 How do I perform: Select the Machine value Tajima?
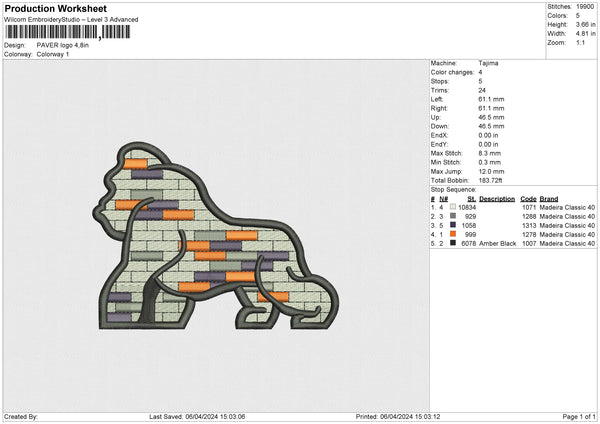click(488, 63)
